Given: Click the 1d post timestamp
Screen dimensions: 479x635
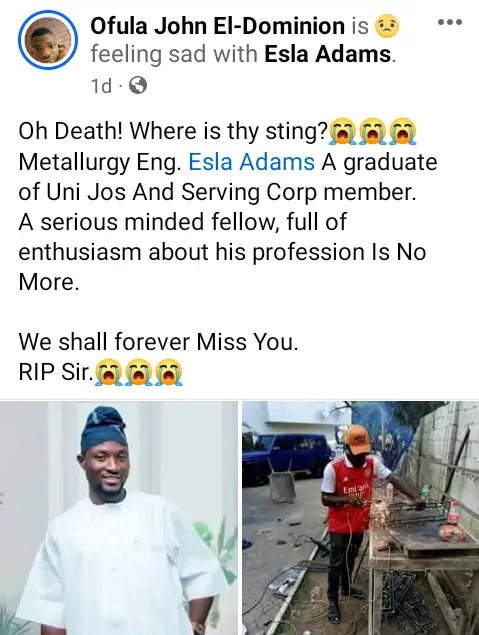Looking at the screenshot, I should pyautogui.click(x=101, y=86).
